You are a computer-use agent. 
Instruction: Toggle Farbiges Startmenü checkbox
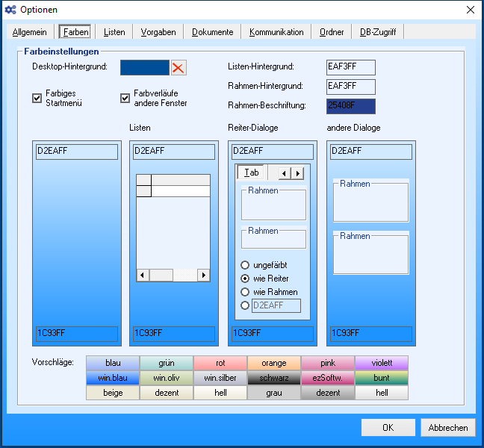(37, 98)
